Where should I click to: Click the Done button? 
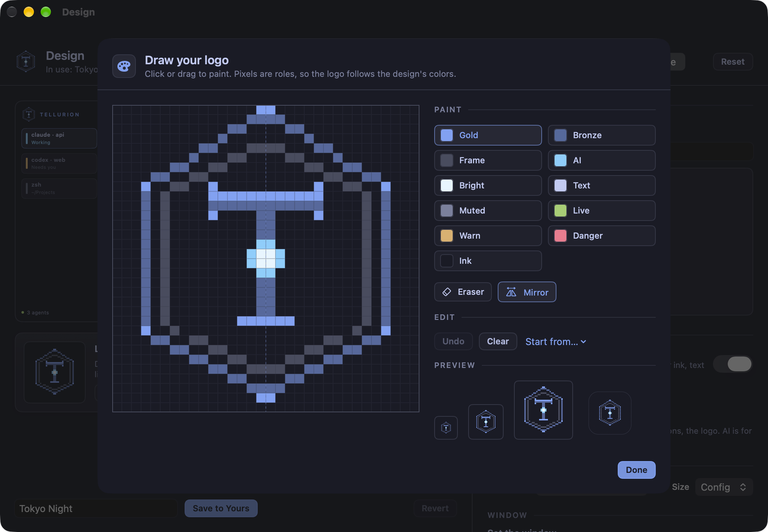click(636, 470)
